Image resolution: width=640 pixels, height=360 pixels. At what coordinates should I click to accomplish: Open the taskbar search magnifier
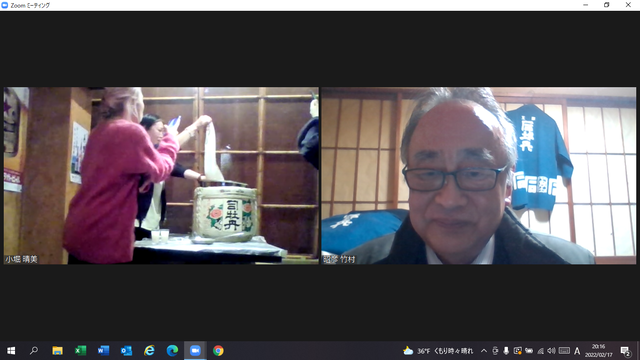pyautogui.click(x=34, y=351)
